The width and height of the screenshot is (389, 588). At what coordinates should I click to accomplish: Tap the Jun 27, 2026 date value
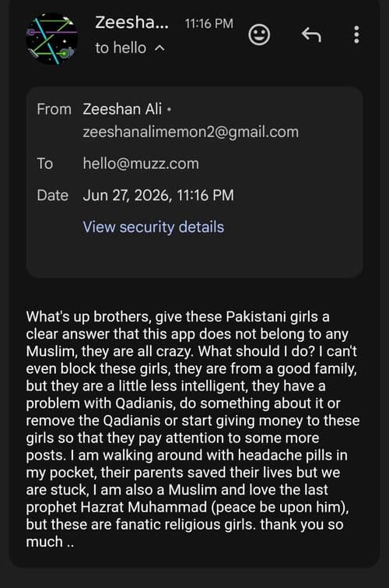point(158,195)
